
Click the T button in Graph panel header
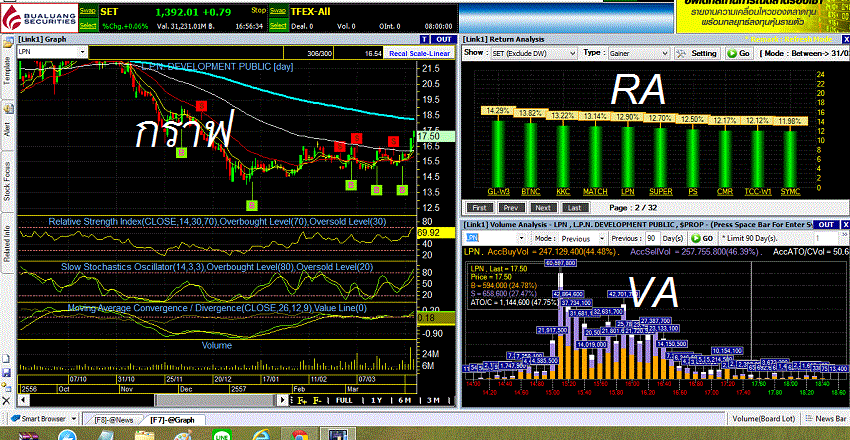click(424, 39)
